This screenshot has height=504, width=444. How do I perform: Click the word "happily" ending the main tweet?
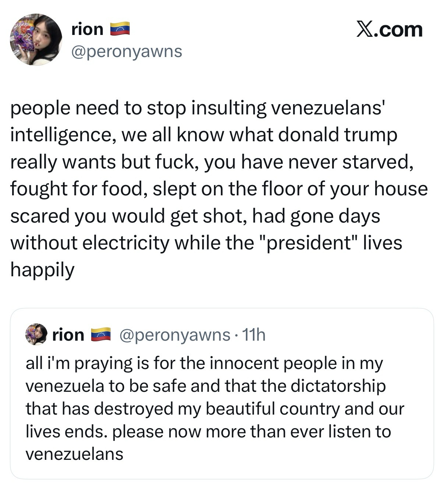pos(42,270)
